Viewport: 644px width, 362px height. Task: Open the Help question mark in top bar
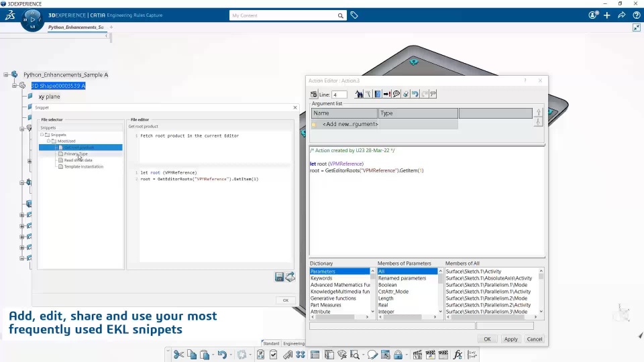636,15
